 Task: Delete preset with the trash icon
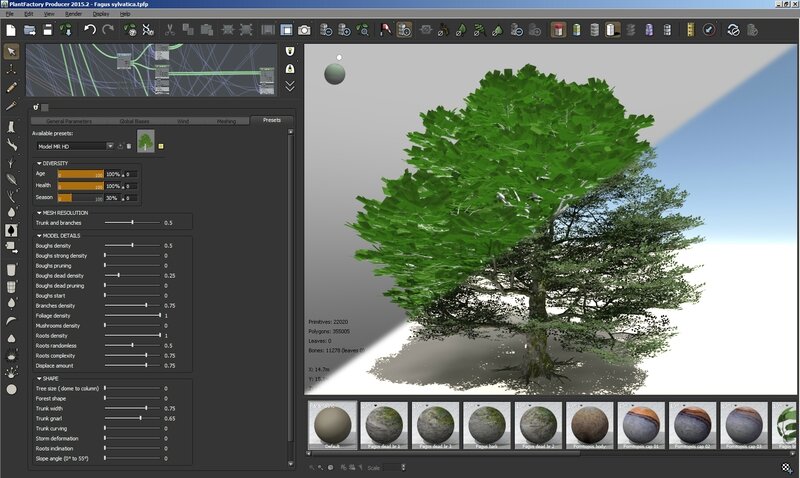[128, 146]
